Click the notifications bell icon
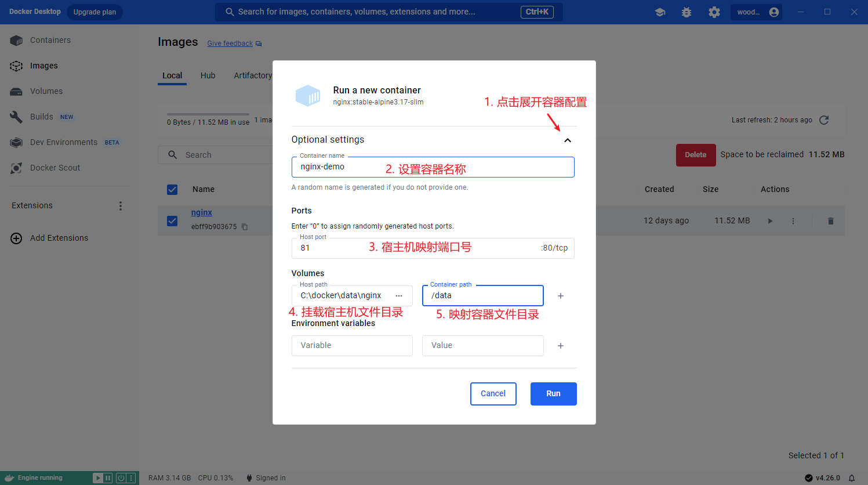 (x=852, y=478)
